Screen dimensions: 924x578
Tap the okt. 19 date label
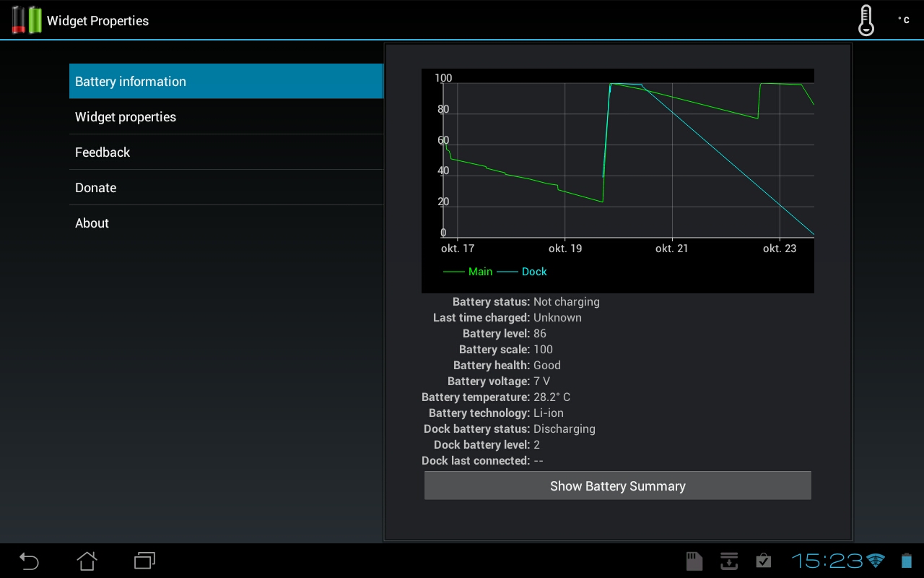pyautogui.click(x=565, y=249)
